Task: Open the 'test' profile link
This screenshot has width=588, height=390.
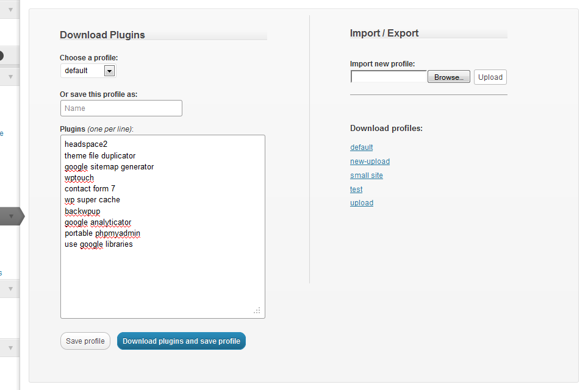Action: (356, 189)
